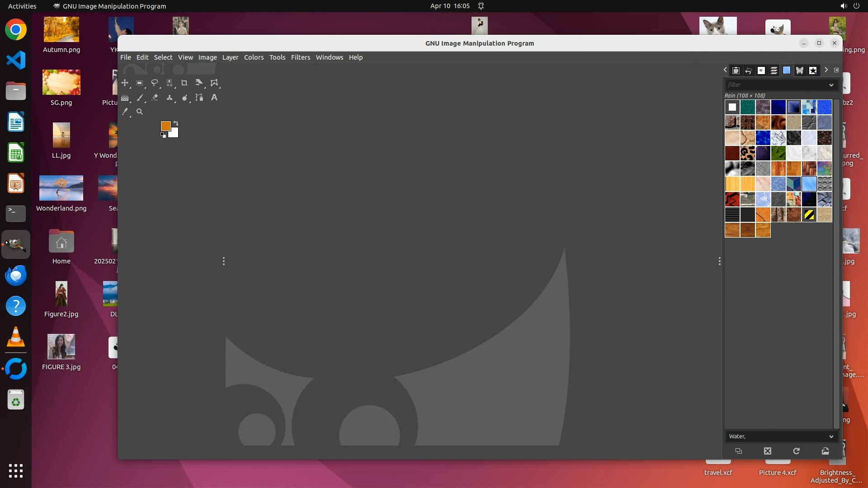Select the Crop tool

[184, 83]
